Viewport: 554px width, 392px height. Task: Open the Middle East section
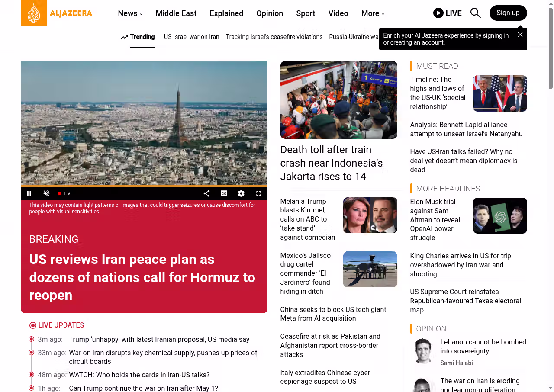[176, 13]
